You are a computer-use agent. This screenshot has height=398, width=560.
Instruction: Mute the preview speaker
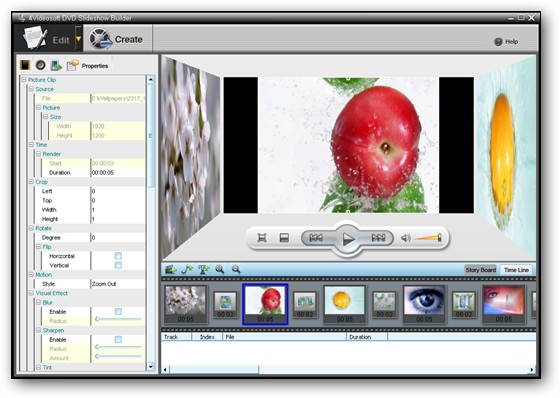tap(405, 238)
